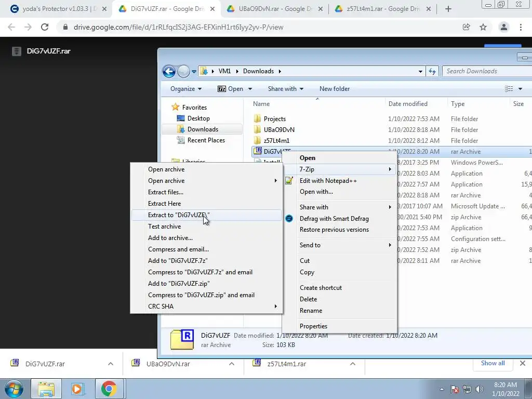
Task: Choose Extract Here from 7-Zip submenu
Action: click(206, 203)
